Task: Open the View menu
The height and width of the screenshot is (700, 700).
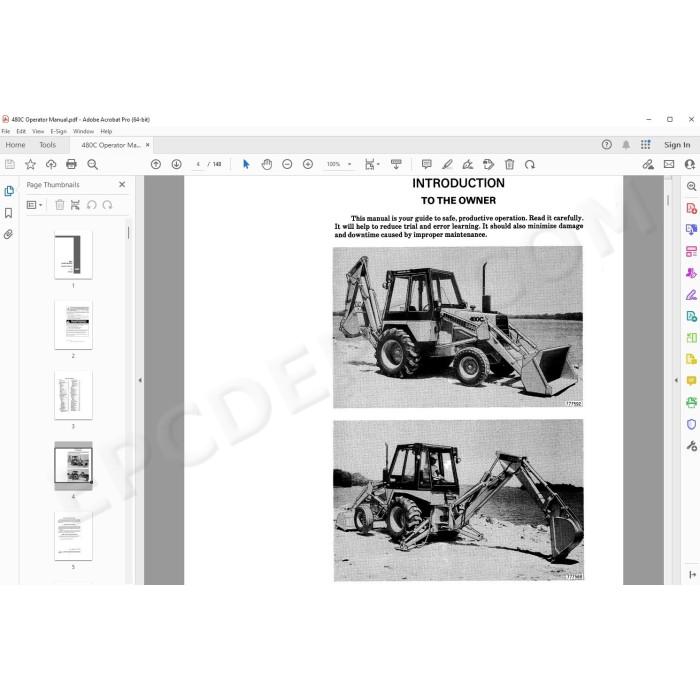Action: pyautogui.click(x=38, y=131)
